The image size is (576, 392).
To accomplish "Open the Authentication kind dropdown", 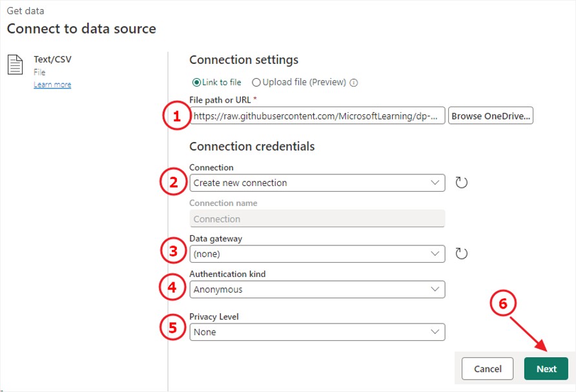I will (x=317, y=289).
